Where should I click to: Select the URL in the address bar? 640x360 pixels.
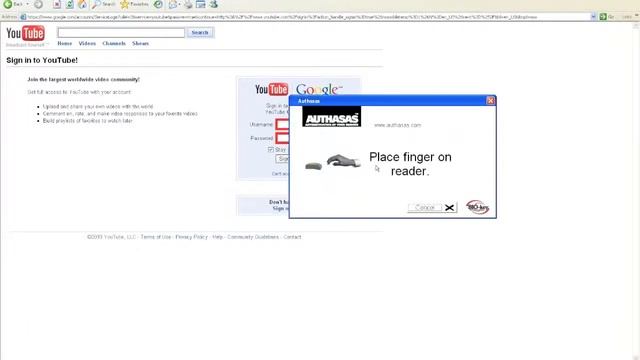[282, 17]
